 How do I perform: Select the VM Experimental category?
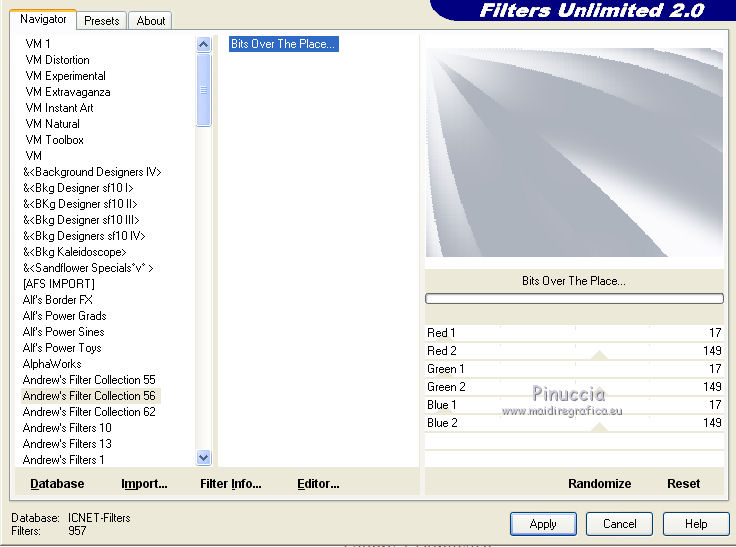click(65, 76)
